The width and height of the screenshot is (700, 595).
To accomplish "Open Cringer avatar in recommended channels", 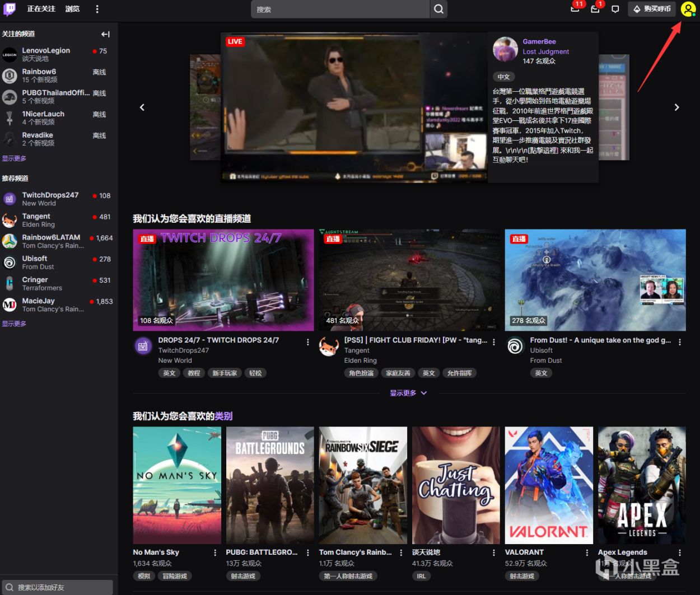I will coord(10,283).
